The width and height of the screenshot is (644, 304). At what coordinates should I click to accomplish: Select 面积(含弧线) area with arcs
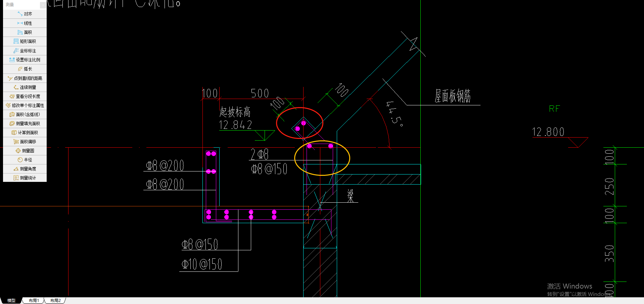[25, 114]
